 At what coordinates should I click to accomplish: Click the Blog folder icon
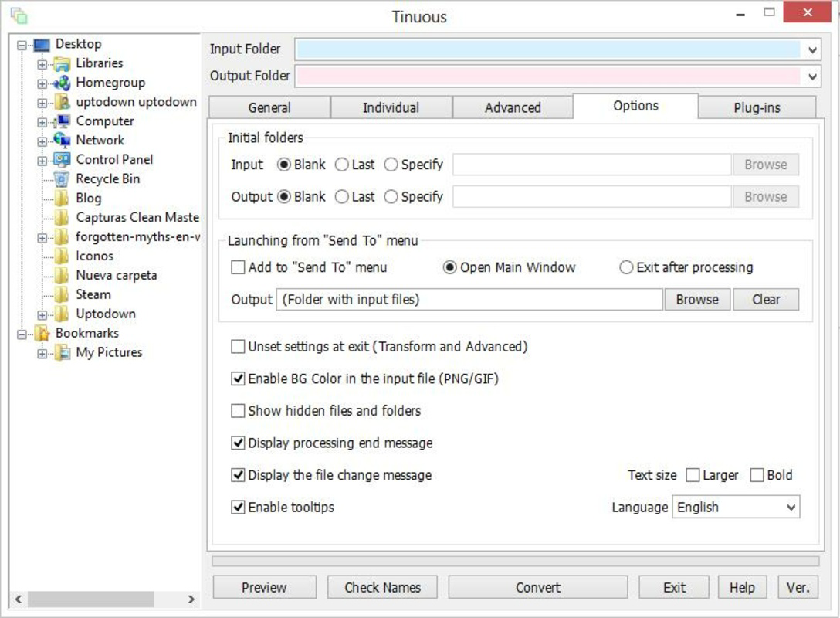62,199
